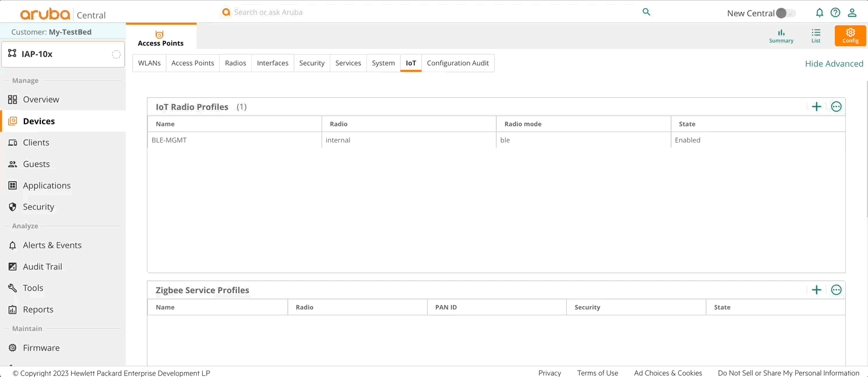The image size is (868, 377).
Task: Select the Security configuration tab
Action: pyautogui.click(x=312, y=63)
